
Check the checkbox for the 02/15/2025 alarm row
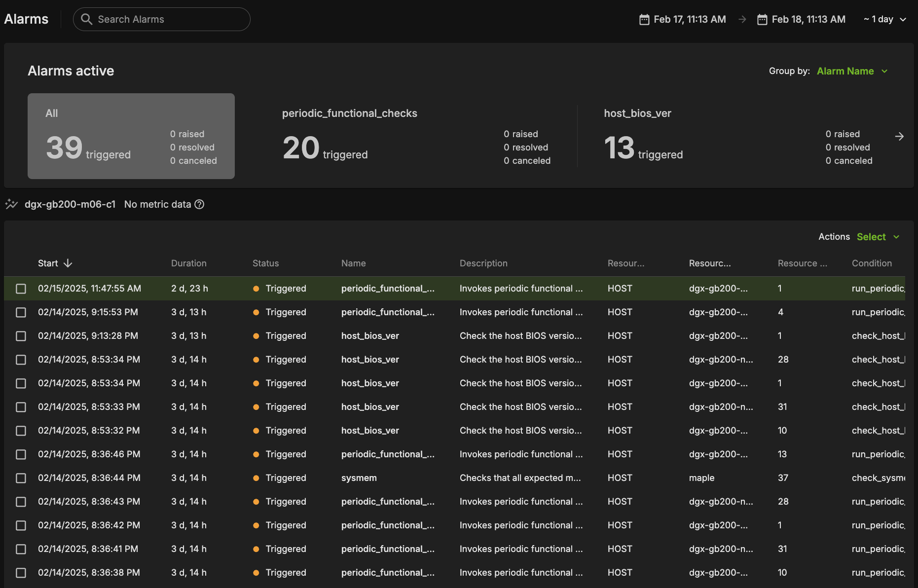(21, 289)
